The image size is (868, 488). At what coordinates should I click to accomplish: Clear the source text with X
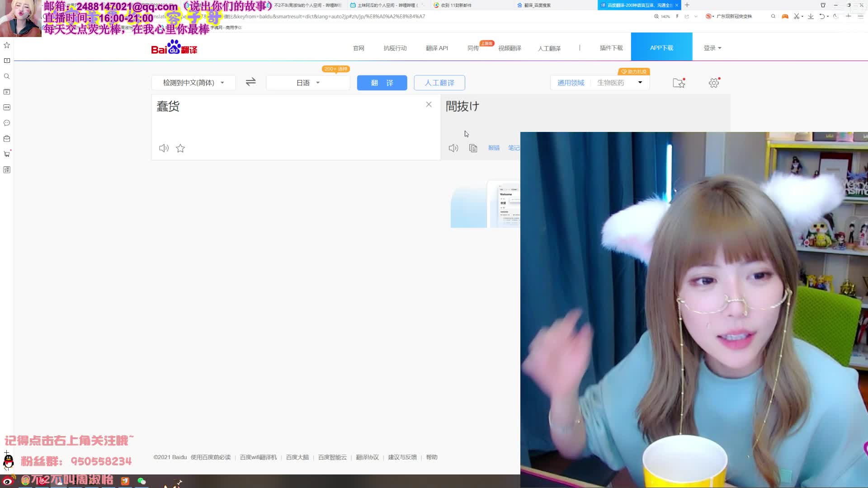pos(429,104)
